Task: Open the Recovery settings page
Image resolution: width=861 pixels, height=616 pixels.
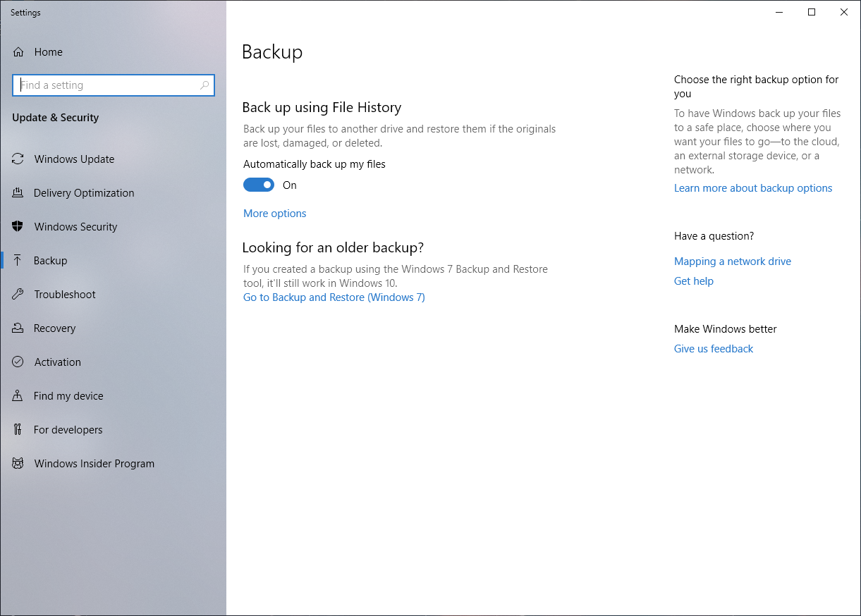Action: point(113,328)
